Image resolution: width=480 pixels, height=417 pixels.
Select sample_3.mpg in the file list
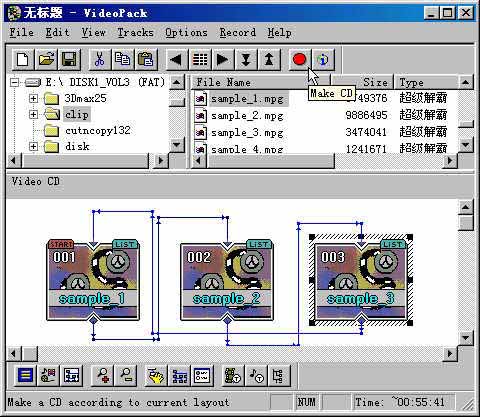(247, 133)
